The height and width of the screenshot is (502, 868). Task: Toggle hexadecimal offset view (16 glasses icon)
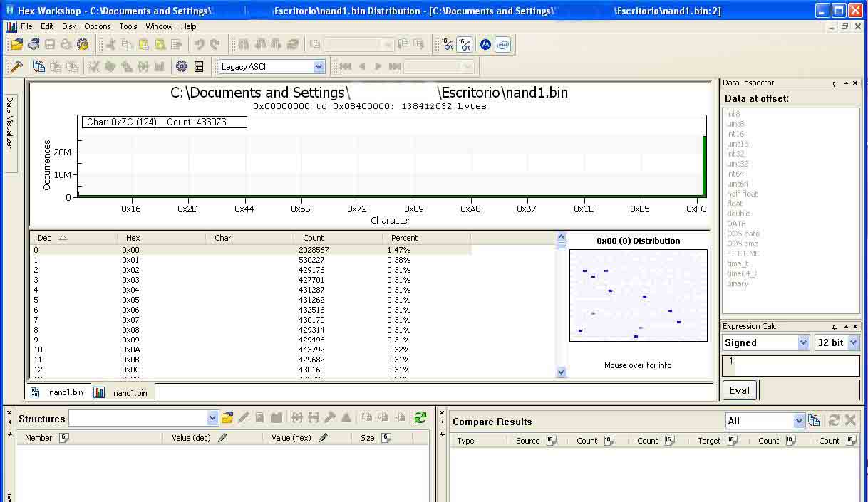point(465,44)
